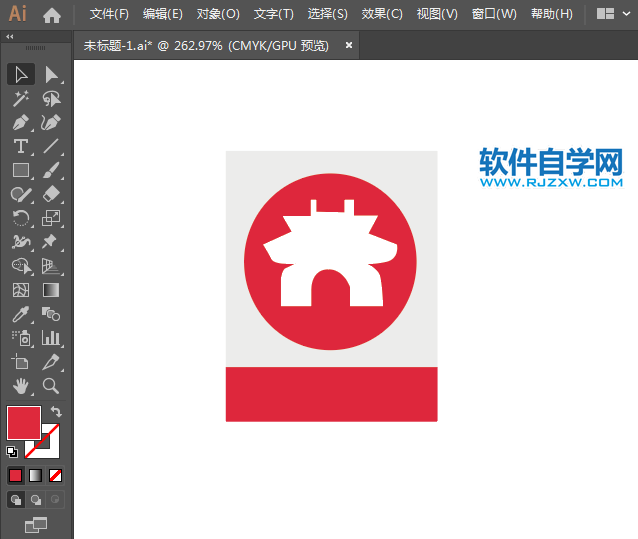
Task: Select the Column Graph tool
Action: tap(51, 338)
